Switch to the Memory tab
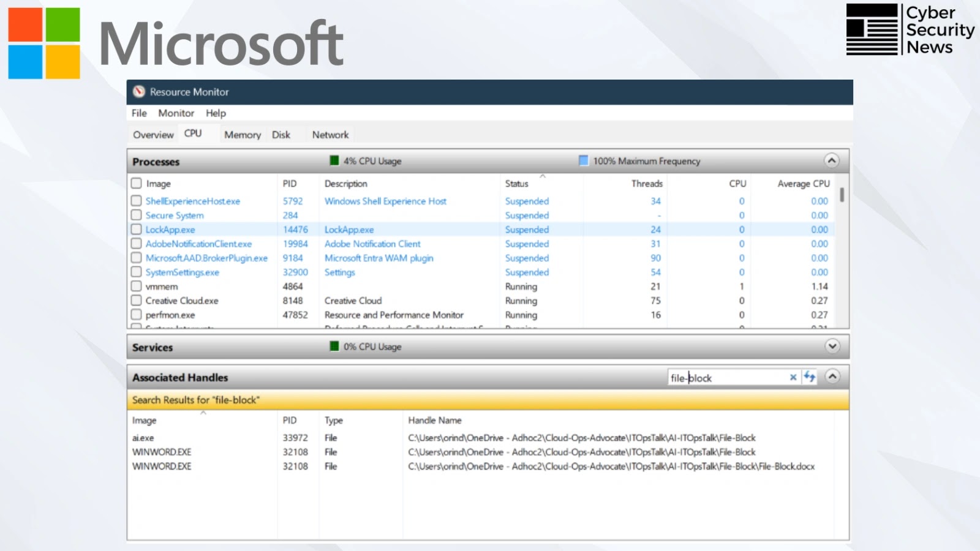Image resolution: width=980 pixels, height=551 pixels. [241, 134]
